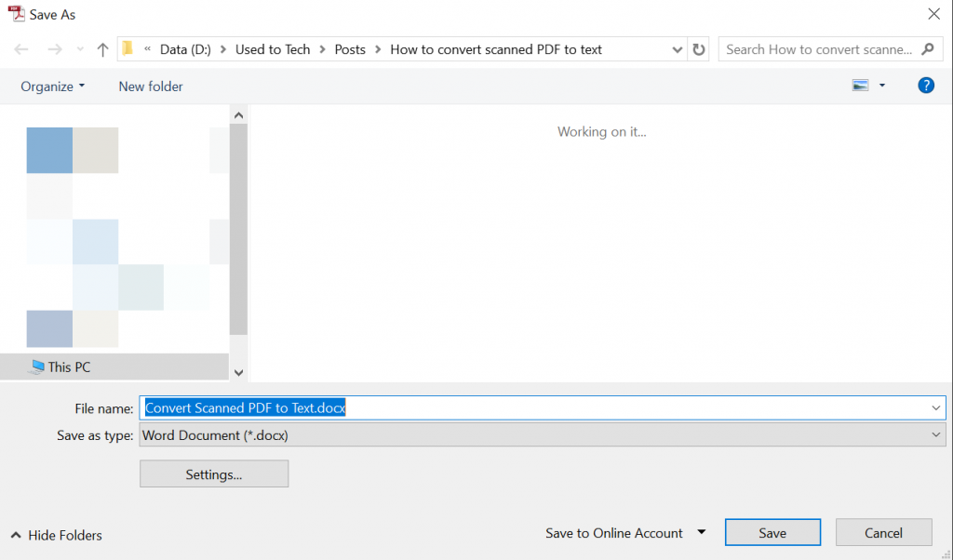This screenshot has width=953, height=560.
Task: Open the Settings dialog
Action: [x=213, y=473]
